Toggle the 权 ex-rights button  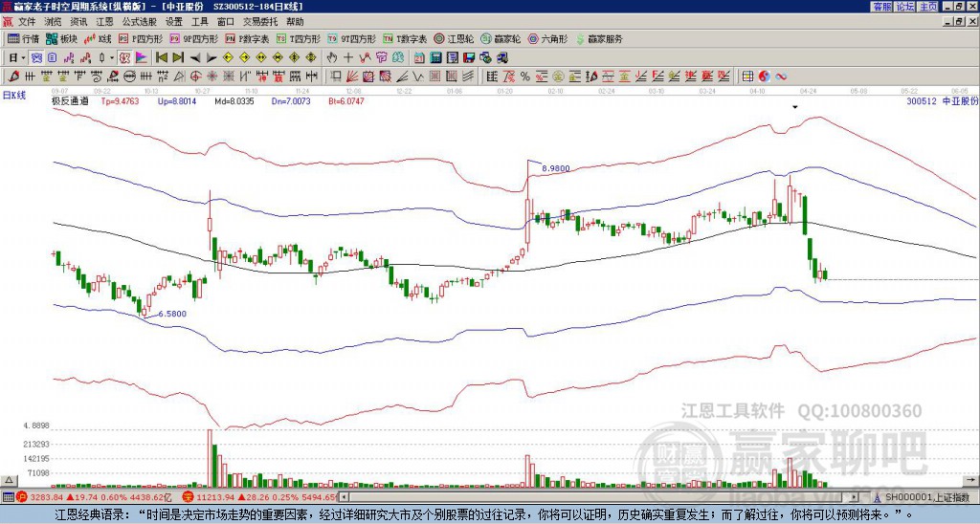124,58
